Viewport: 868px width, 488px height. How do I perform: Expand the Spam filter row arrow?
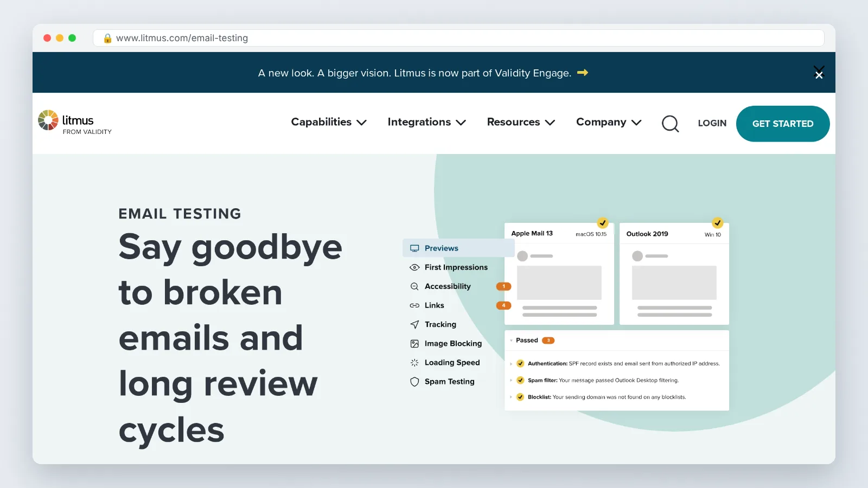511,380
